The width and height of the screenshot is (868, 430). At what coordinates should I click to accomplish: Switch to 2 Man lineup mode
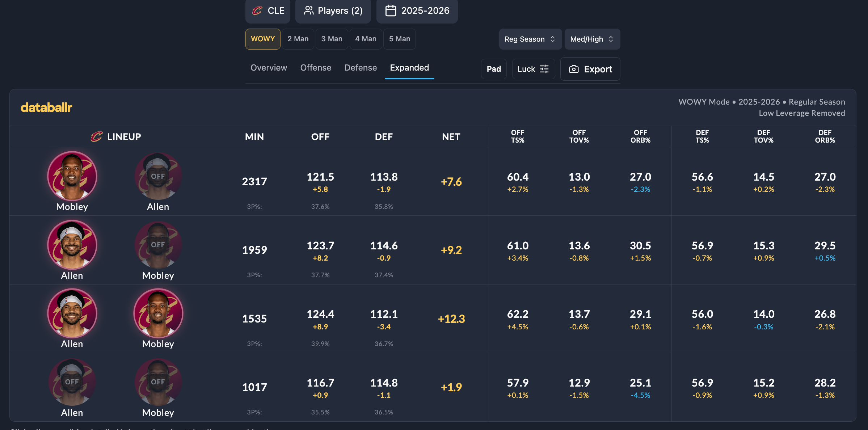point(298,39)
